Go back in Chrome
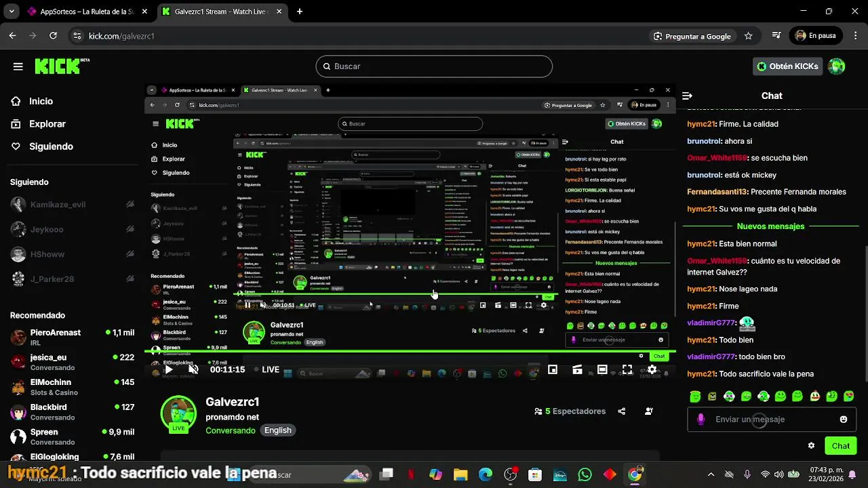 [12, 36]
